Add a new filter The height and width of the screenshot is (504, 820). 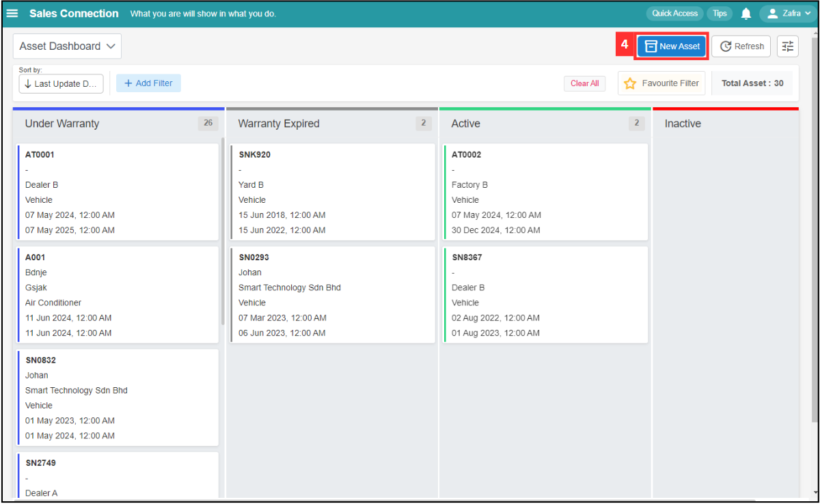(x=148, y=83)
